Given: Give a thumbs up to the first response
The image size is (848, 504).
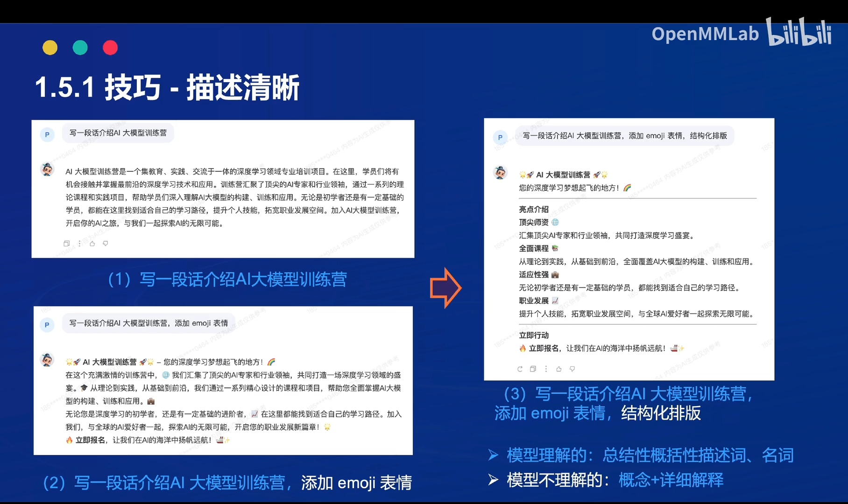Looking at the screenshot, I should 92,243.
